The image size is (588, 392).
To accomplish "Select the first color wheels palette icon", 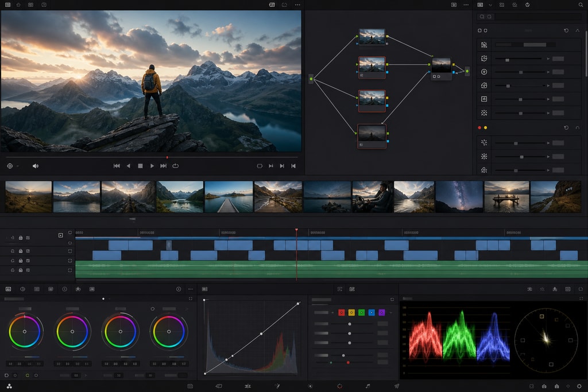I will pyautogui.click(x=8, y=289).
